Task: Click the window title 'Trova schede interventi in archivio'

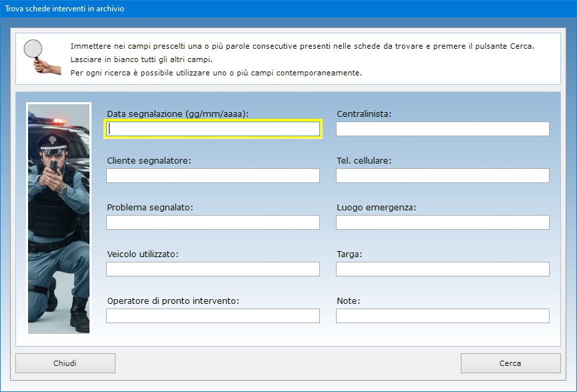Action: [65, 9]
